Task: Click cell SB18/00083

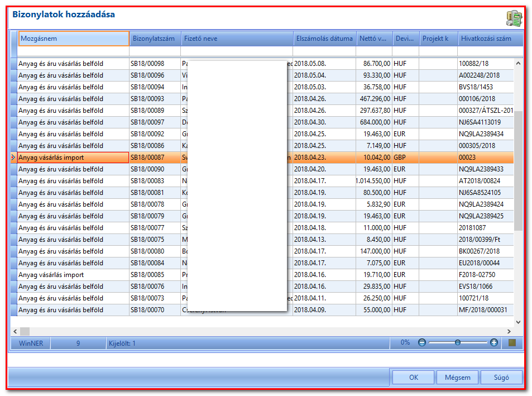Action: tap(155, 181)
